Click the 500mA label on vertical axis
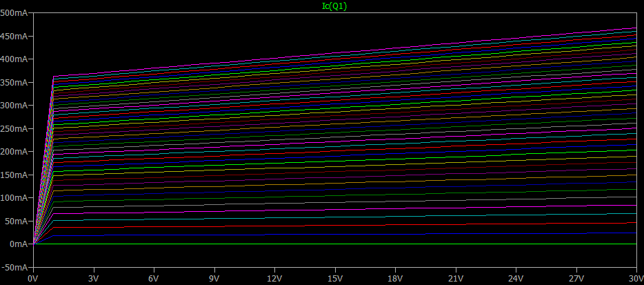Viewport: 644px width, 285px height. pos(14,13)
